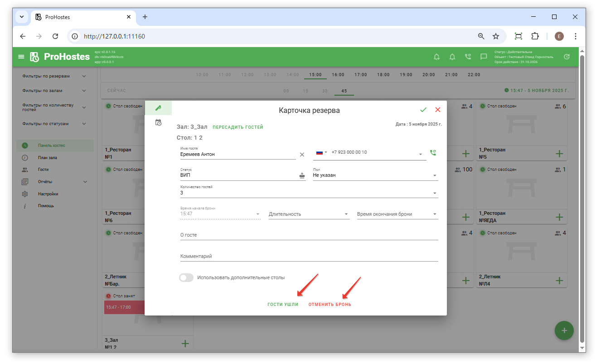Expand the country flag code selector

coord(321,152)
